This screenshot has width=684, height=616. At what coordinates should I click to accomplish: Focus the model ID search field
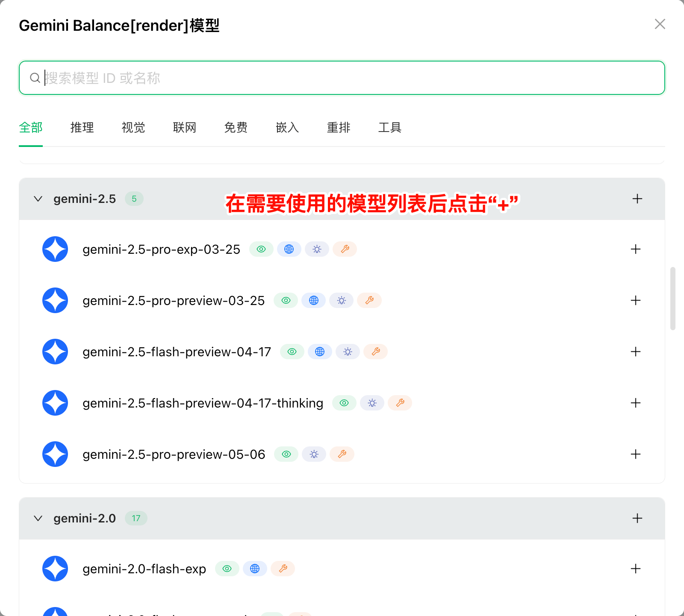click(342, 78)
